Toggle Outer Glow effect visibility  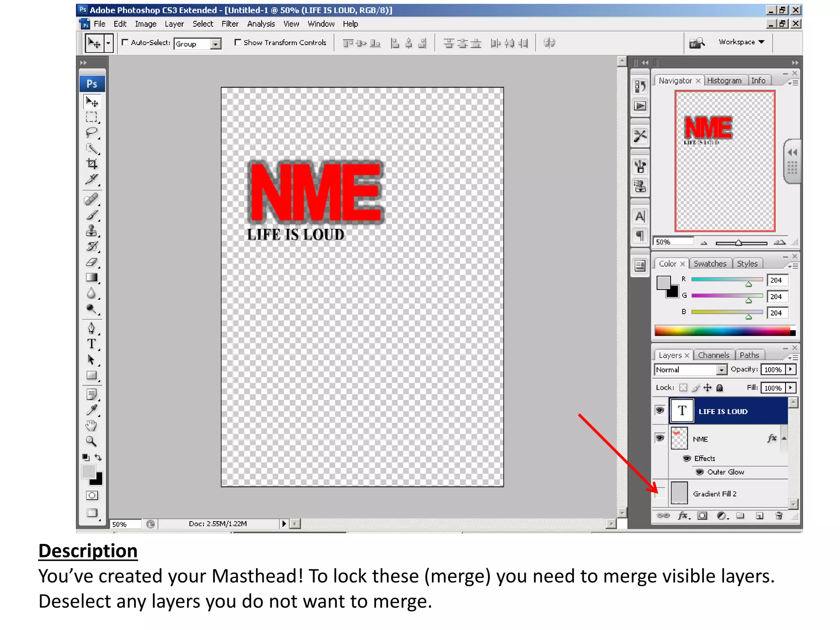pyautogui.click(x=700, y=472)
